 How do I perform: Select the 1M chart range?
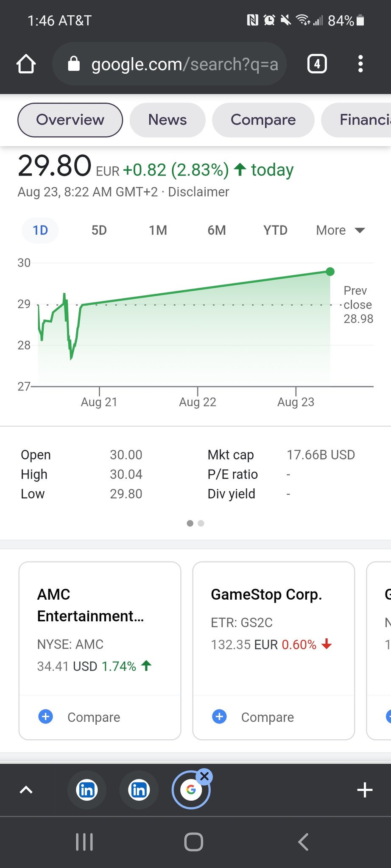pos(158,230)
